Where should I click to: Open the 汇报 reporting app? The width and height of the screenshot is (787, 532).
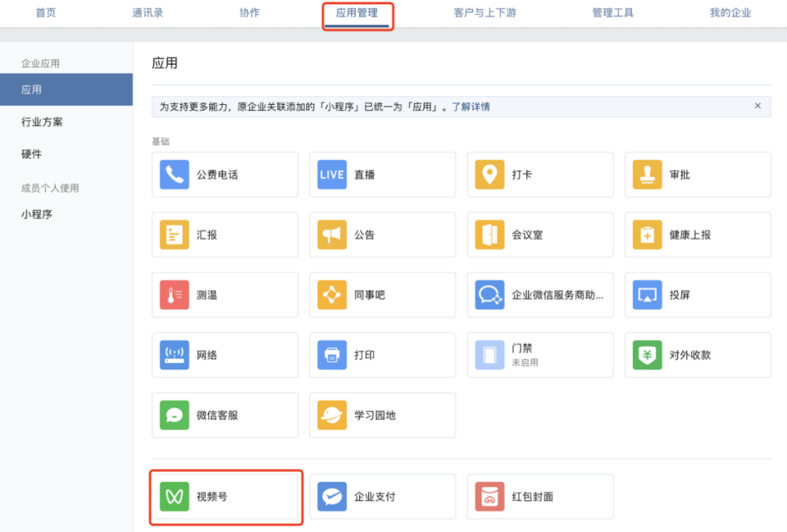coord(224,235)
